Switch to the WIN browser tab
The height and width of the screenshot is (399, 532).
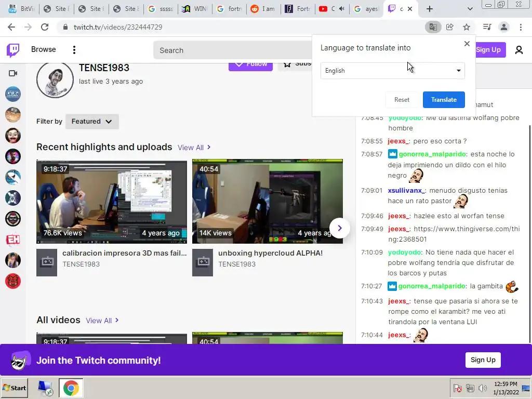(x=196, y=9)
